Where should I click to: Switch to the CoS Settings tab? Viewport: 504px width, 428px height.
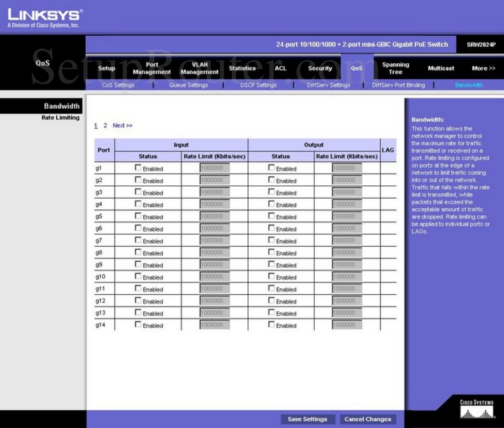tap(117, 85)
